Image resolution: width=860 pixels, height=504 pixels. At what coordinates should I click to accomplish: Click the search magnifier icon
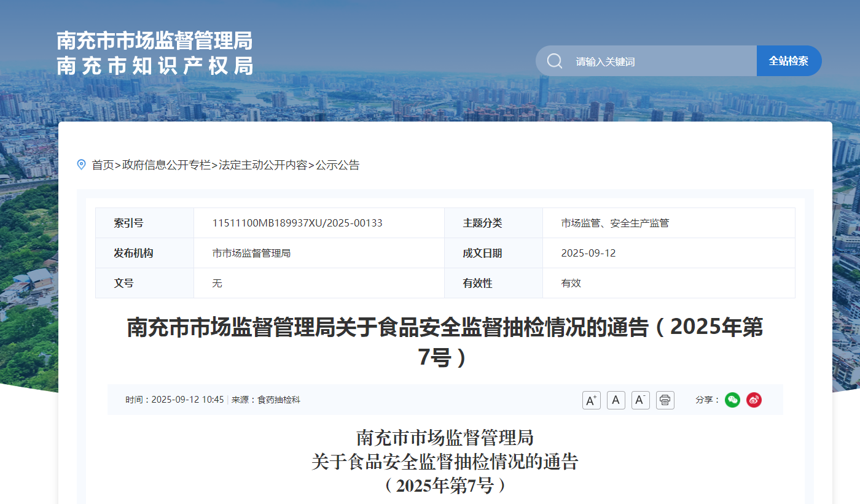[x=555, y=61]
